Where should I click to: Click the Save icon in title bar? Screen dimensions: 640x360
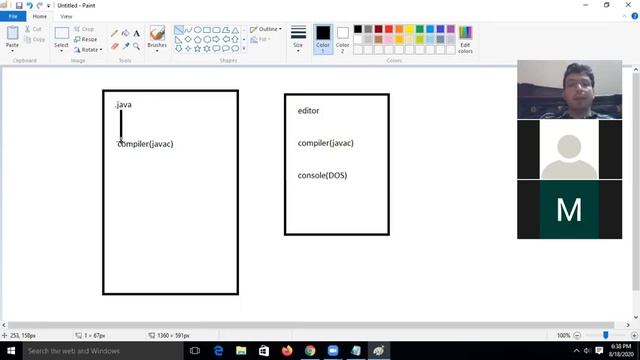[19, 5]
